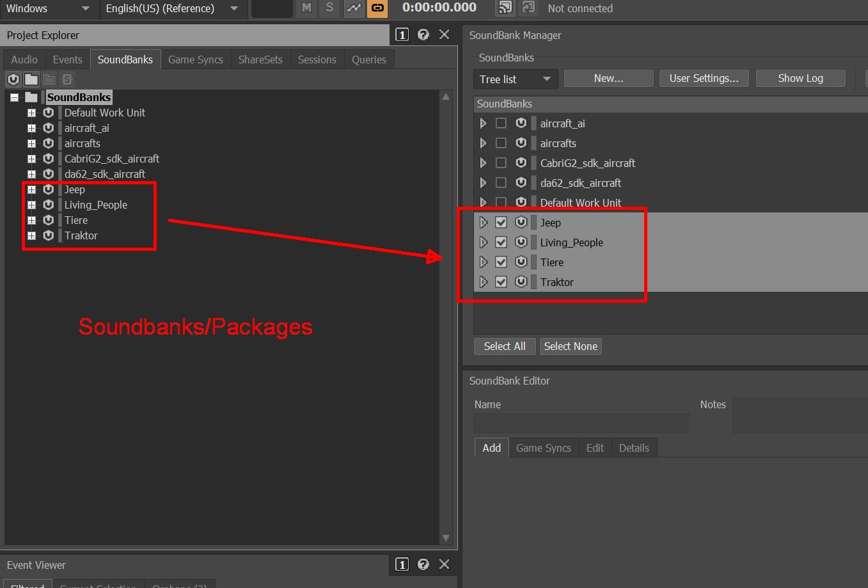This screenshot has width=868, height=588.
Task: Uncheck the Living_People checkbox in SoundBank Manager
Action: pos(501,242)
